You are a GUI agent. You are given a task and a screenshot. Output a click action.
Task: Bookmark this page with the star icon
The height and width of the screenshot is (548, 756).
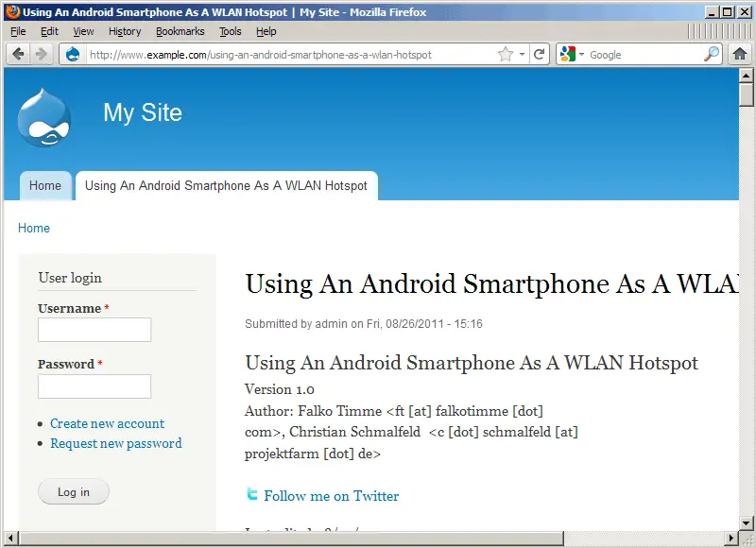506,55
